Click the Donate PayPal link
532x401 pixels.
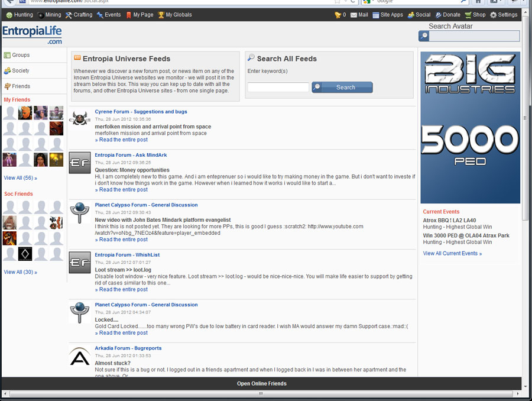click(x=448, y=15)
